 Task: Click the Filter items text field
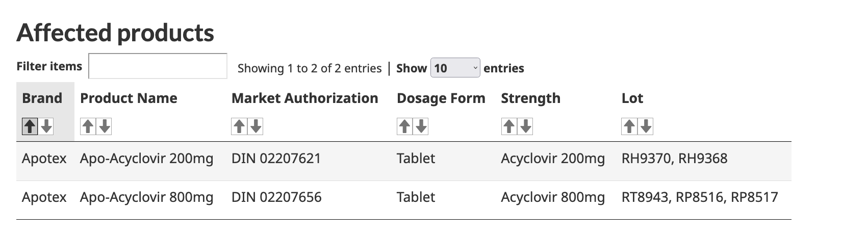[158, 66]
